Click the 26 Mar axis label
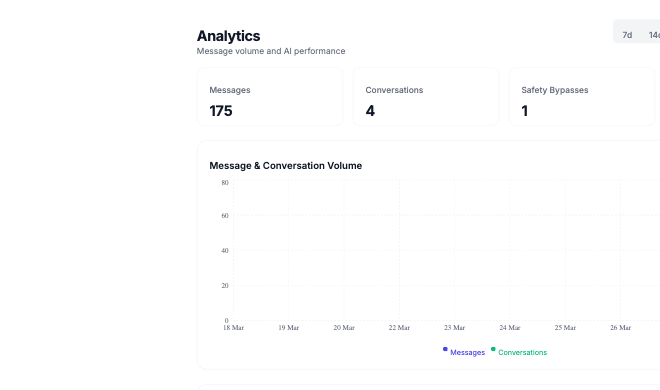Screen dimensions: 660x390 [620, 328]
